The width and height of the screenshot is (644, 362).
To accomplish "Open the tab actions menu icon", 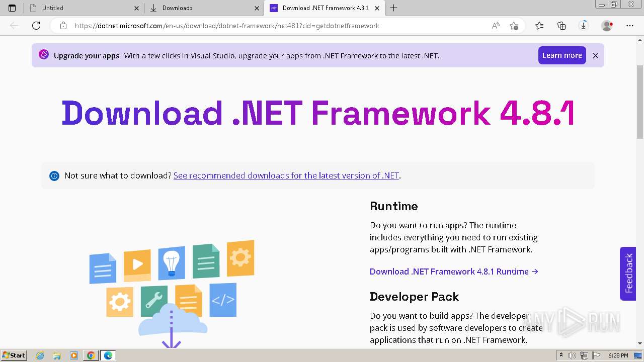I will (x=12, y=8).
